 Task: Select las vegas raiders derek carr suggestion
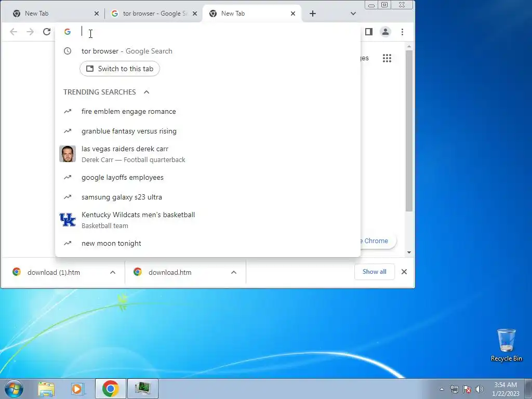208,154
